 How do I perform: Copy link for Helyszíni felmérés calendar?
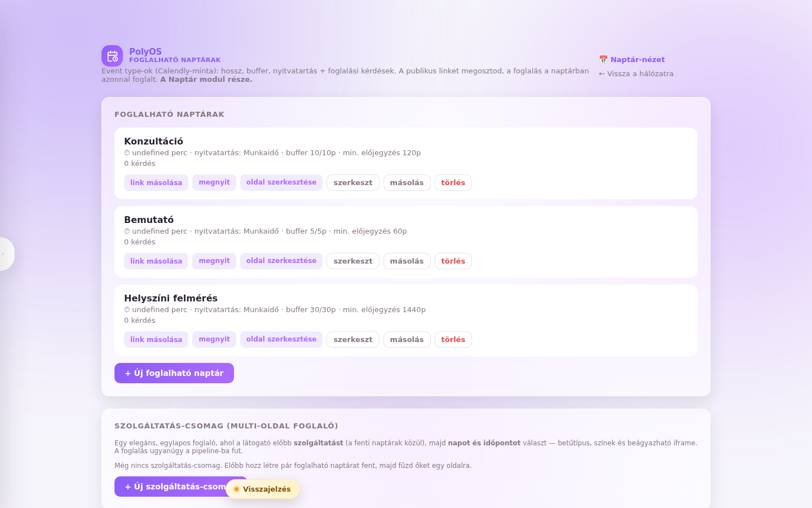click(x=156, y=339)
